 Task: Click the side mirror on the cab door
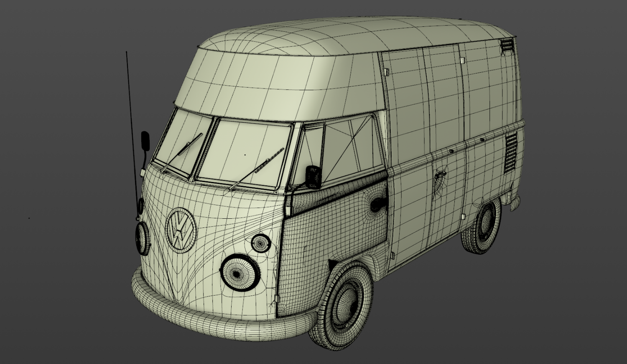pos(313,177)
